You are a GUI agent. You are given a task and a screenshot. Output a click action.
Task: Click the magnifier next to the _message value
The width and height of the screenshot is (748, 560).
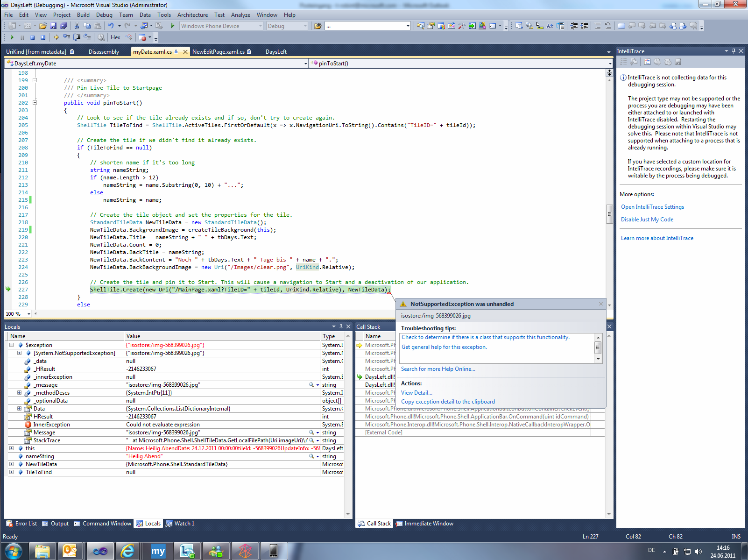311,385
